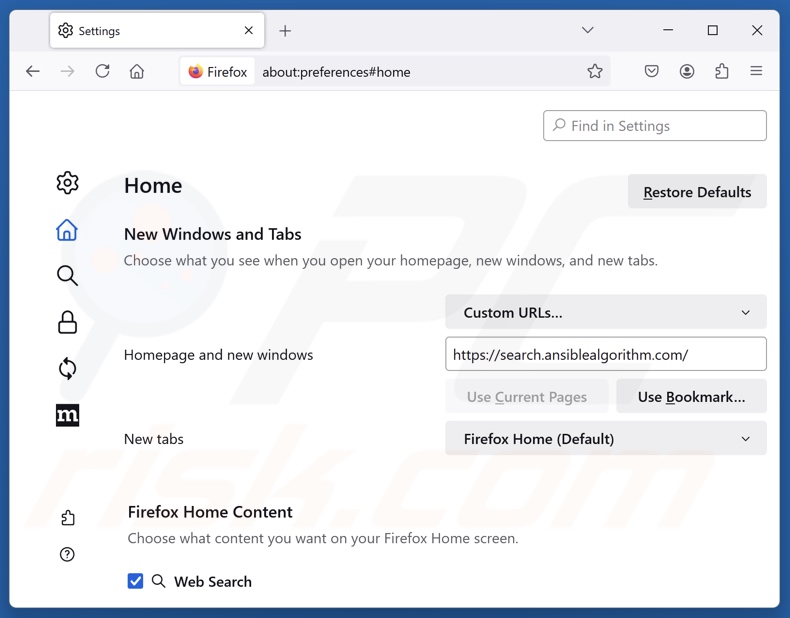This screenshot has height=618, width=790.
Task: Click the forward navigation arrow
Action: tap(67, 72)
